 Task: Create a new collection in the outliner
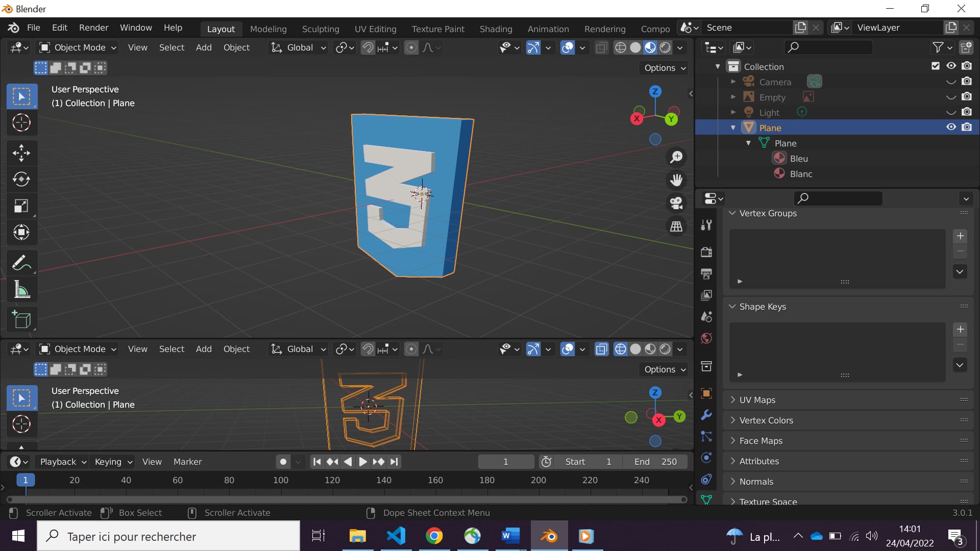[x=967, y=47]
